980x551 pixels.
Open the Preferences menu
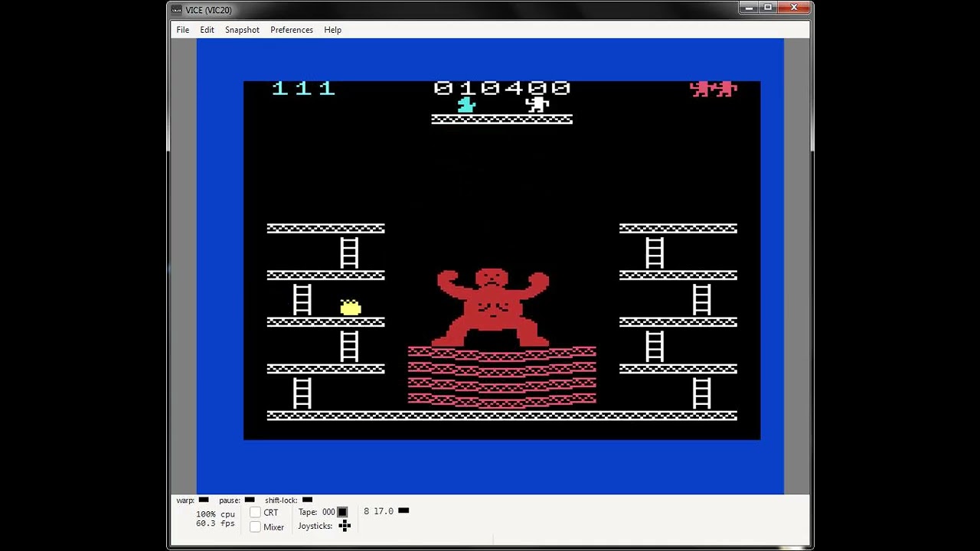[x=292, y=30]
